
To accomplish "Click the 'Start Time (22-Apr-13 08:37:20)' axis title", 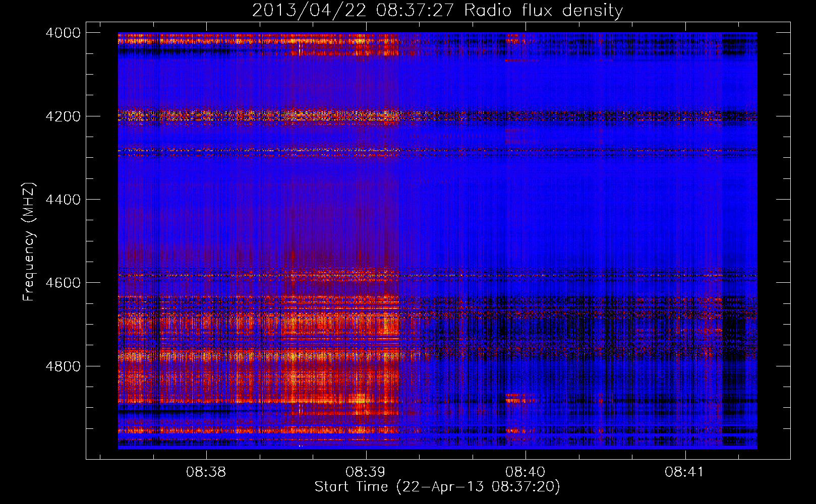I will pos(437,487).
